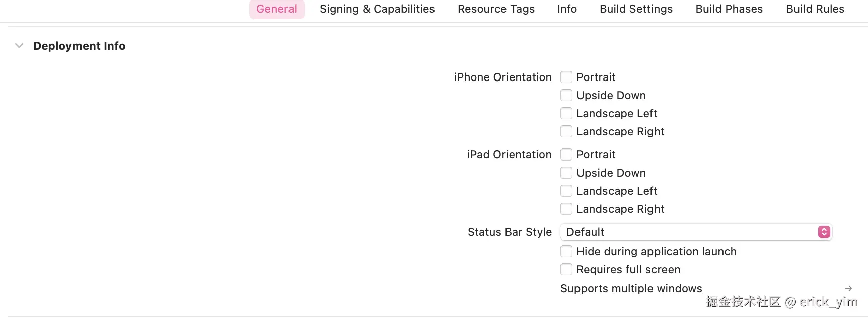868x319 pixels.
Task: Check iPhone Landscape Right orientation
Action: point(566,131)
